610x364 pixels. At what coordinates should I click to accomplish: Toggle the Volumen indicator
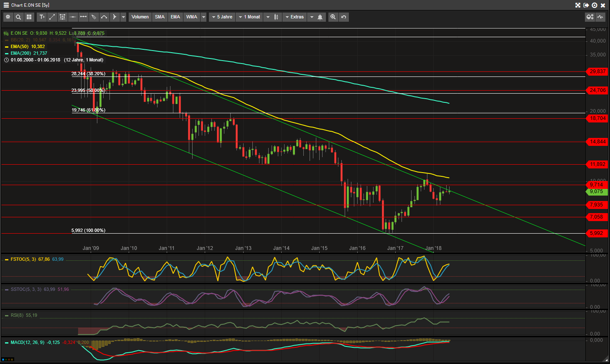point(140,17)
